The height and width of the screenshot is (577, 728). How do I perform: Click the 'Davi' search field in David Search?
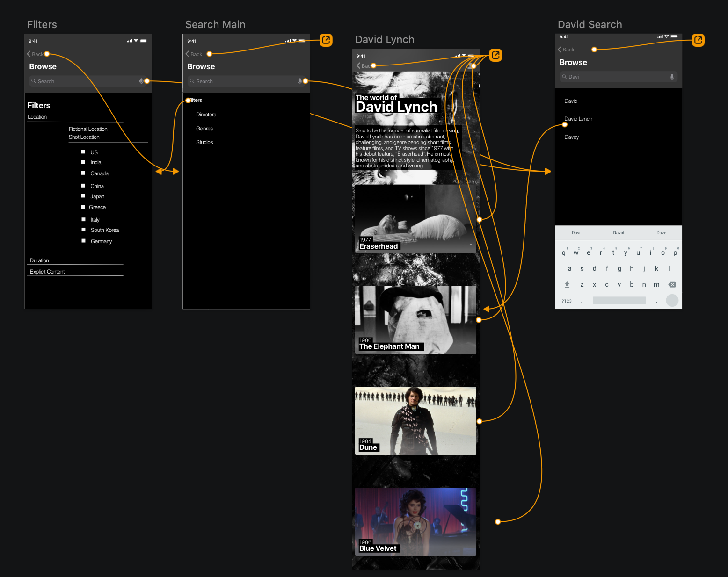tap(619, 77)
